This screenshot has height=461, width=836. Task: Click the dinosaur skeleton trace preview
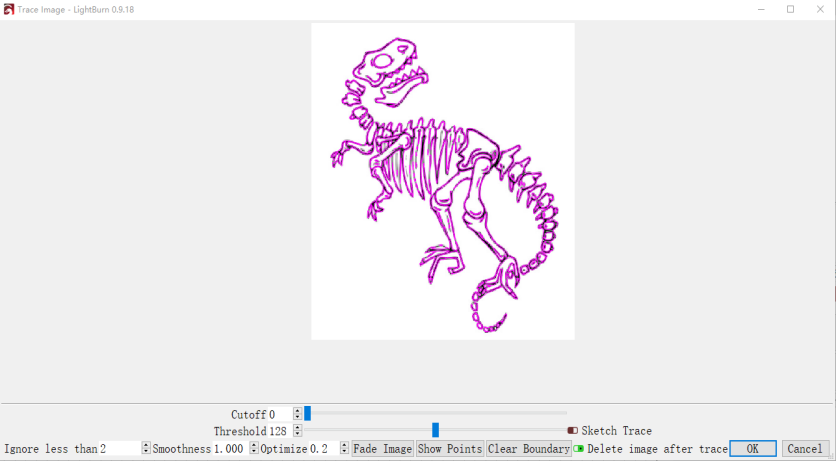pos(443,181)
